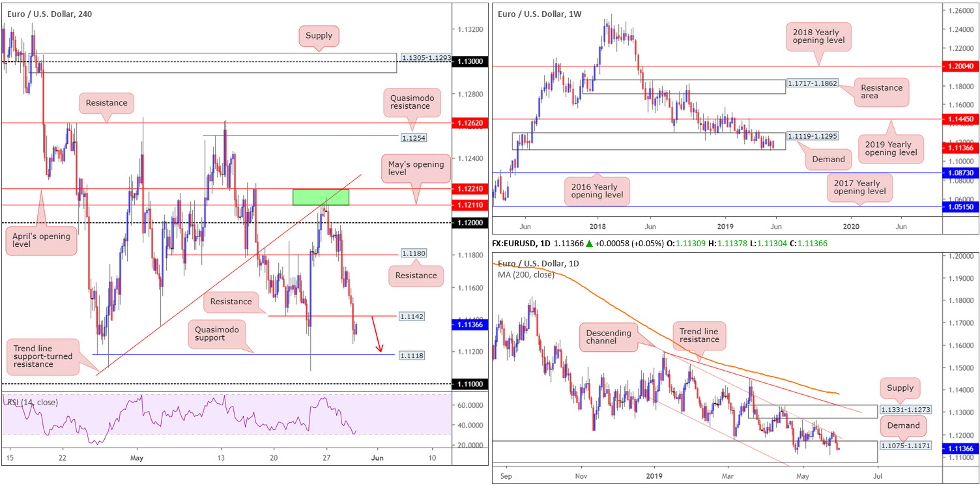Select the 1.1180 resistance level label
980x486 pixels.
click(413, 253)
